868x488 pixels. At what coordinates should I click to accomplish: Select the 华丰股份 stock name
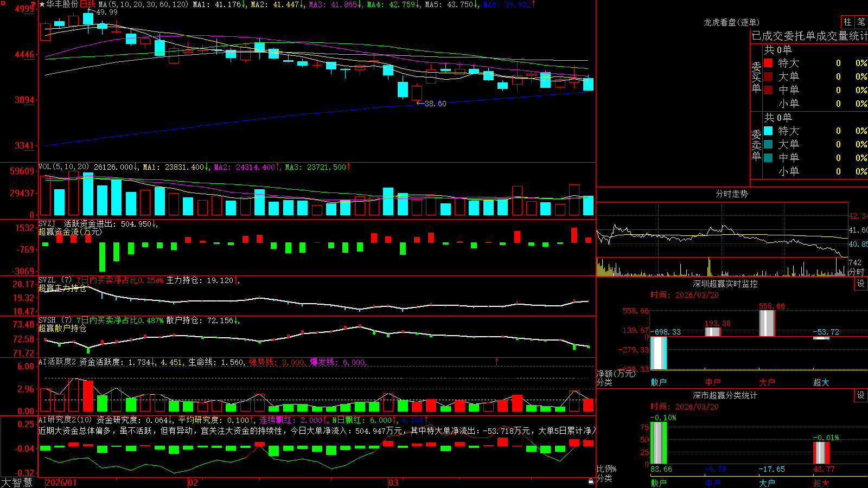62,4
